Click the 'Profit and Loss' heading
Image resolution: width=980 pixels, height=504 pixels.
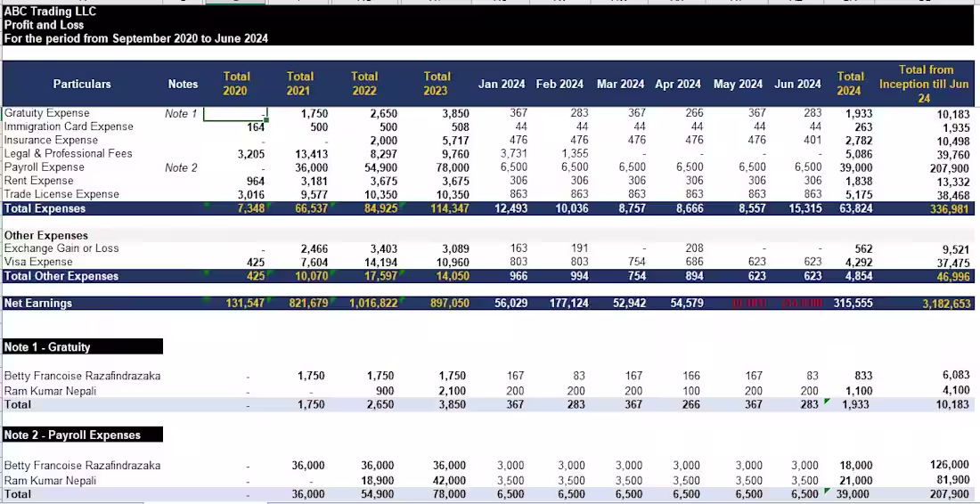44,25
